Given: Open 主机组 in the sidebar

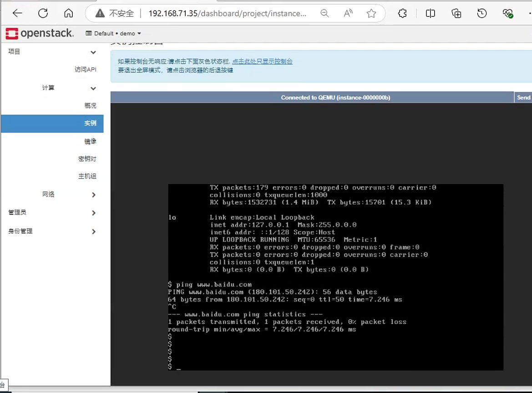Looking at the screenshot, I should 87,176.
